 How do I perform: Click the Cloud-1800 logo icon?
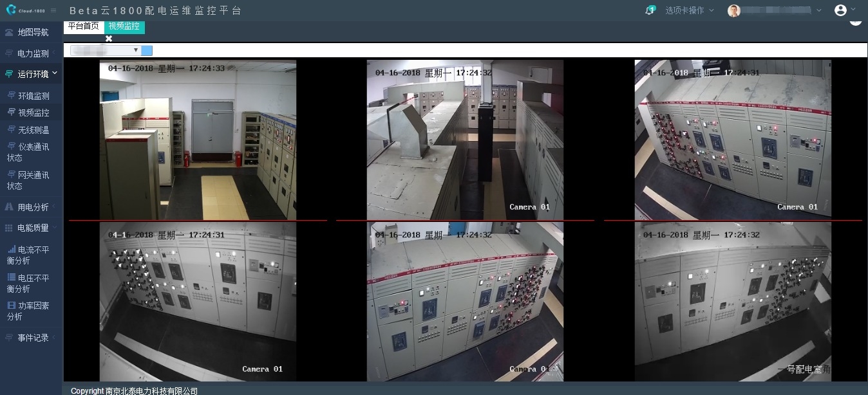(11, 10)
